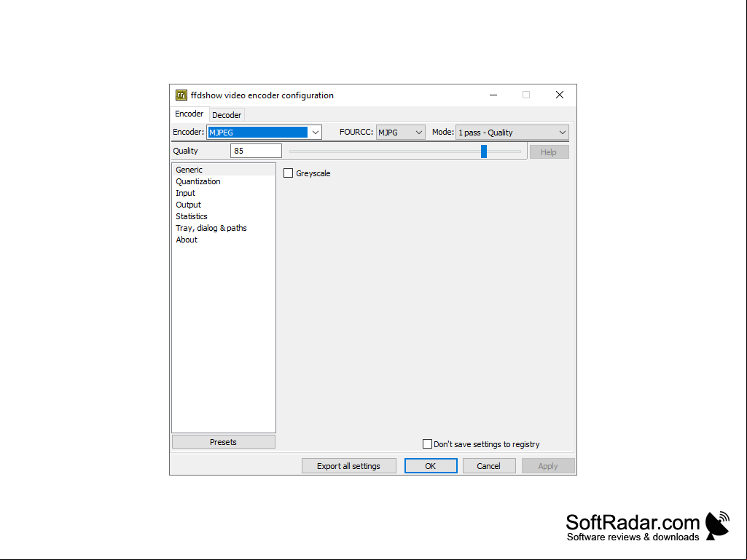Click Export all settings button

(349, 466)
